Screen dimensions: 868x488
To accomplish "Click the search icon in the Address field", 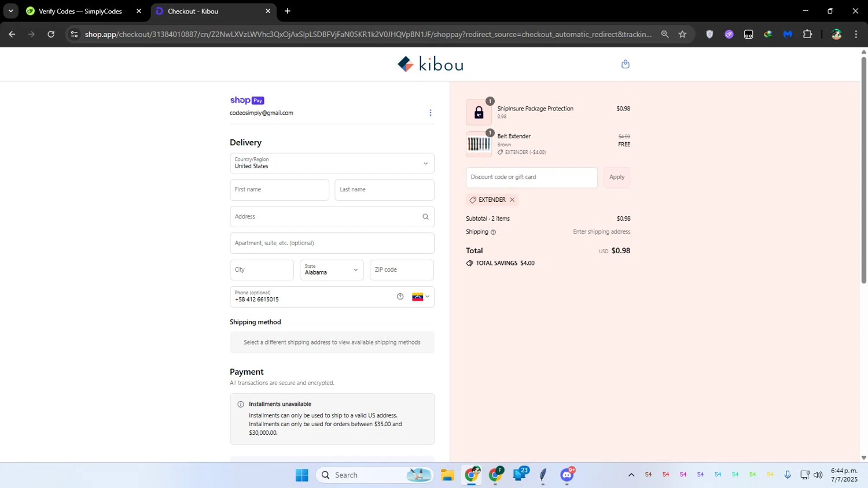I will pos(425,217).
